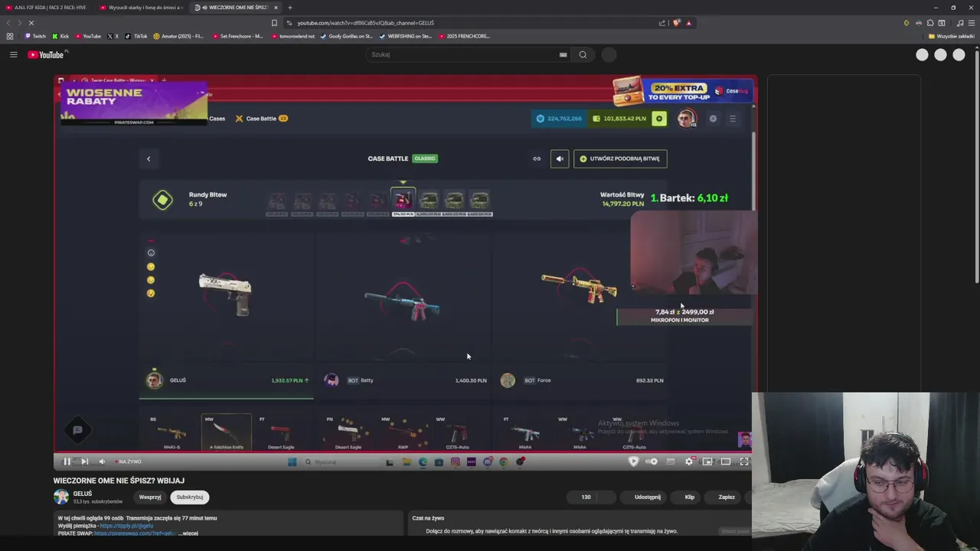Viewport: 980px width, 551px height.
Task: Focus the YouTube 'Szukaj' search field
Action: point(463,54)
